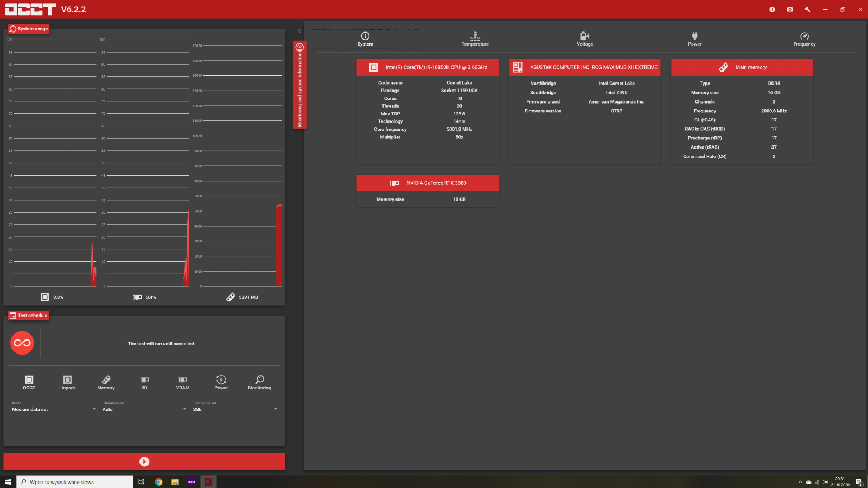The image size is (868, 488).
Task: Select the Linpack test
Action: (x=67, y=383)
